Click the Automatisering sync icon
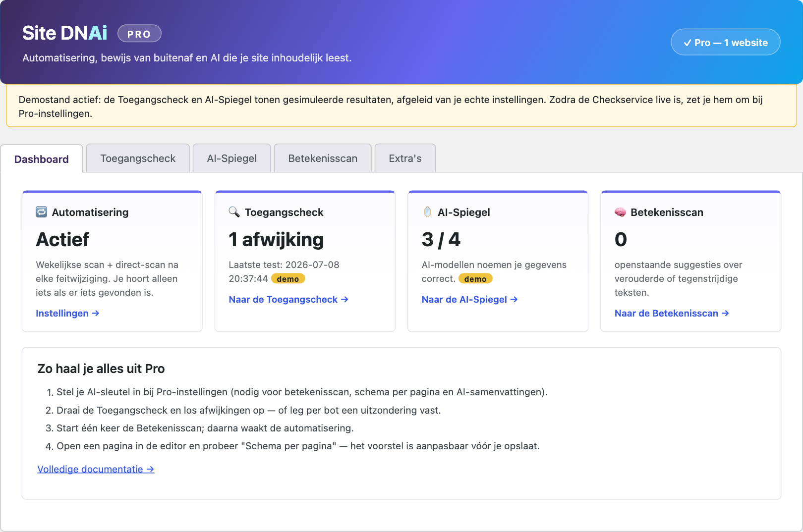The width and height of the screenshot is (803, 532). tap(42, 212)
